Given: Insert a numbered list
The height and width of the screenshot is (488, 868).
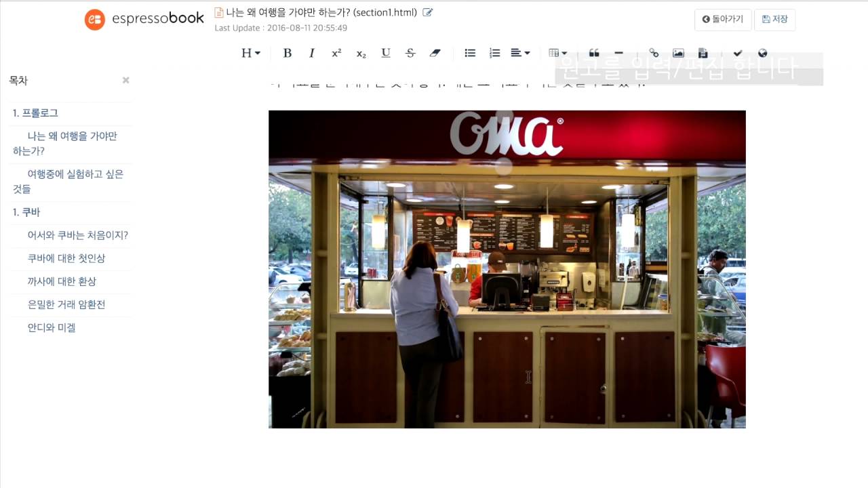Looking at the screenshot, I should coord(494,53).
